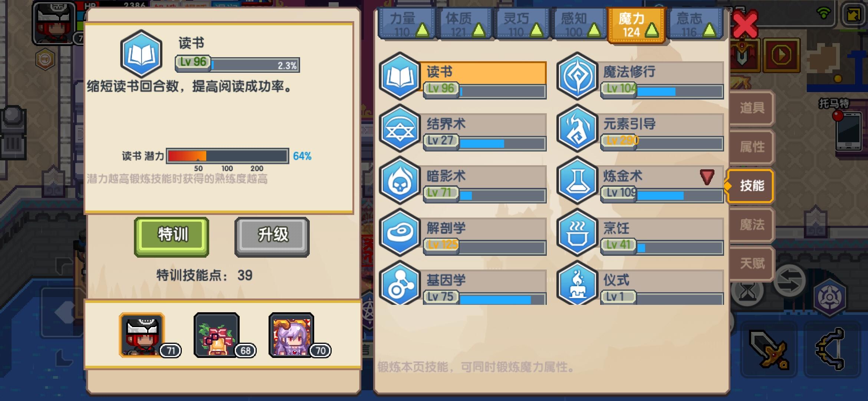Select the 元素引导 flame skill icon
868x401 pixels.
[577, 128]
